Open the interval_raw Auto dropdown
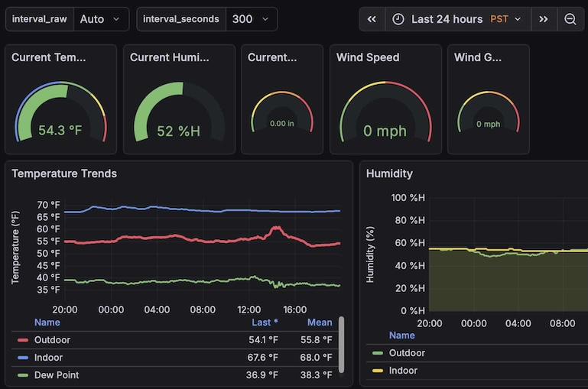 pyautogui.click(x=101, y=19)
